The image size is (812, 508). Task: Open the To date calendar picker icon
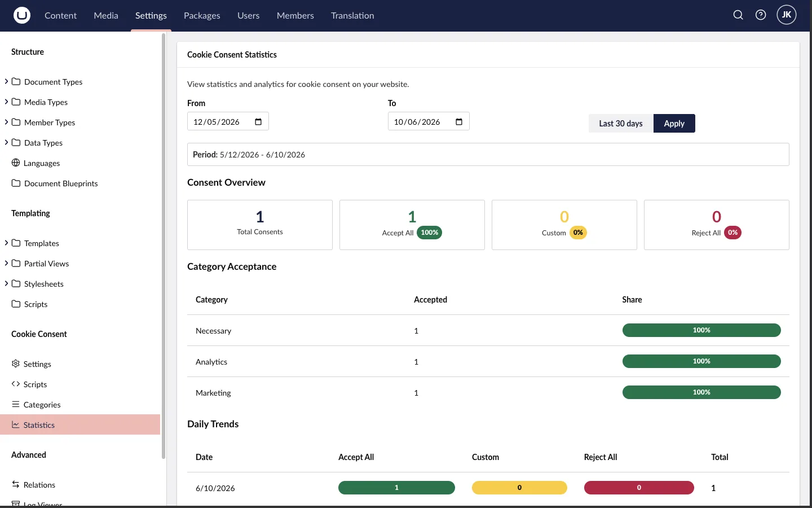tap(459, 122)
